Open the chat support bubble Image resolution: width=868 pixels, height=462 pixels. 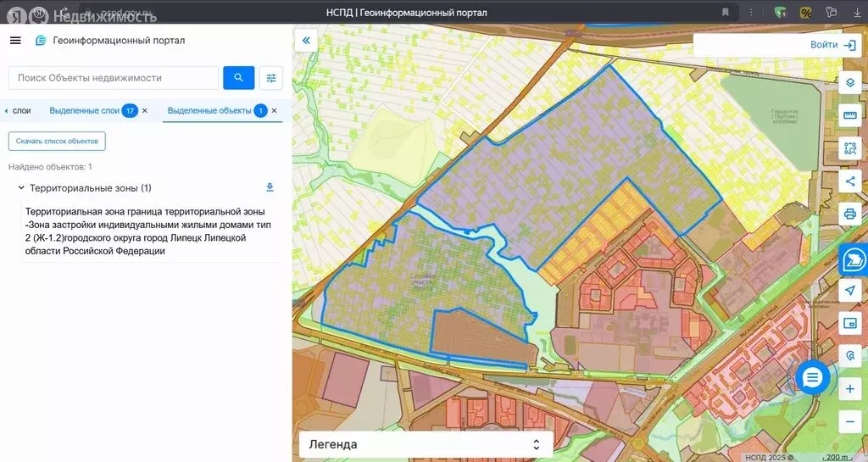pyautogui.click(x=812, y=378)
